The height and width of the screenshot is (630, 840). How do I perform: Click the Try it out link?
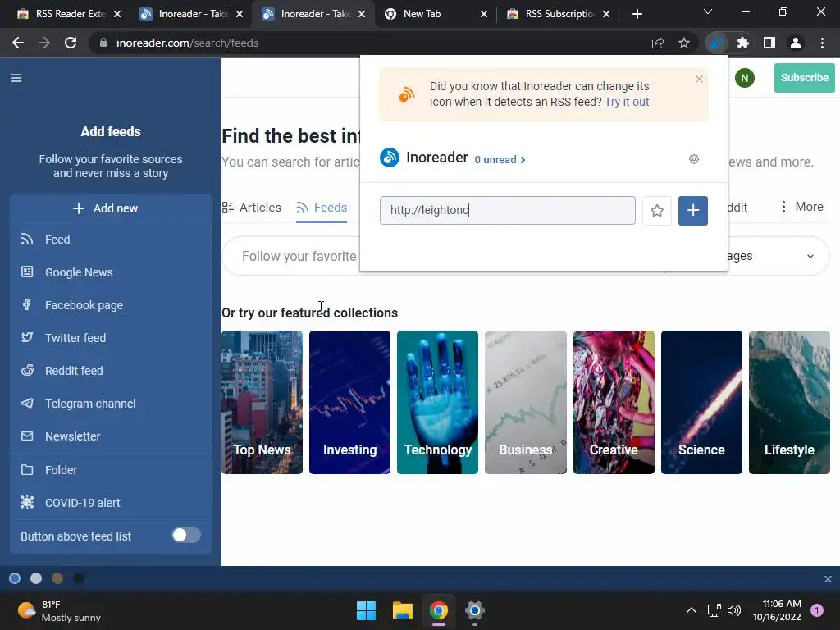[x=627, y=102]
